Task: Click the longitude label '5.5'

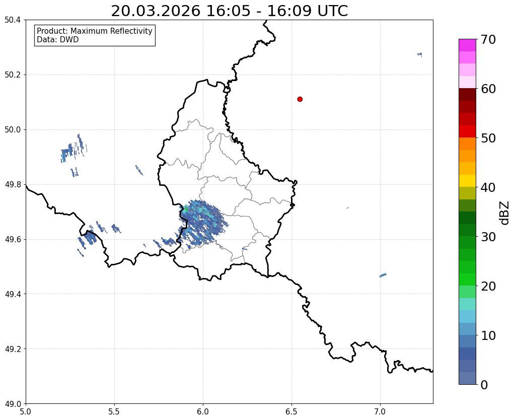Action: [x=114, y=411]
